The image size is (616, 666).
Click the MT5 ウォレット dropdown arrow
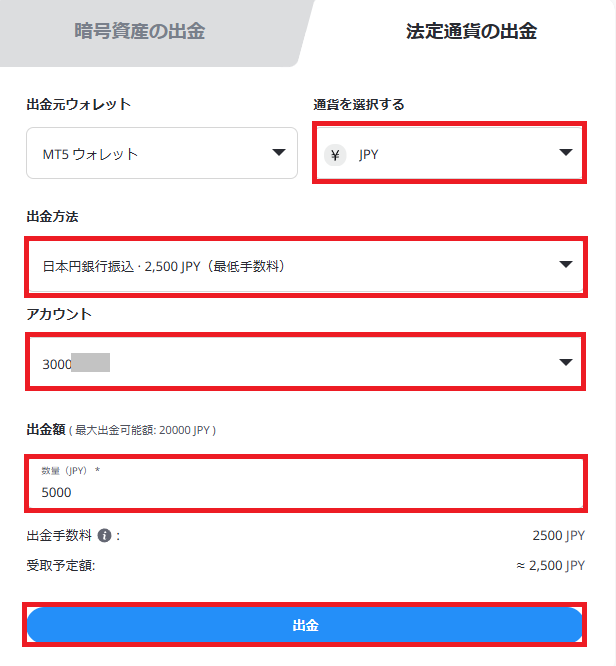tap(279, 152)
